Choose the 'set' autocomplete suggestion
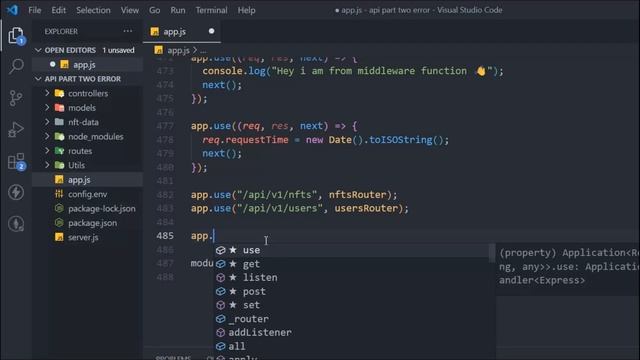Screen dimensions: 640x360 pyautogui.click(x=352, y=305)
